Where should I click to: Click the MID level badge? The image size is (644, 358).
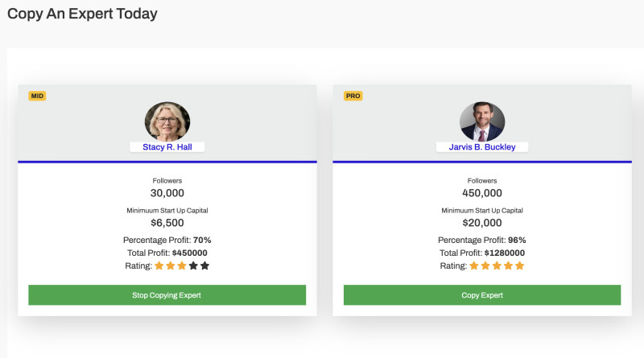(x=37, y=96)
